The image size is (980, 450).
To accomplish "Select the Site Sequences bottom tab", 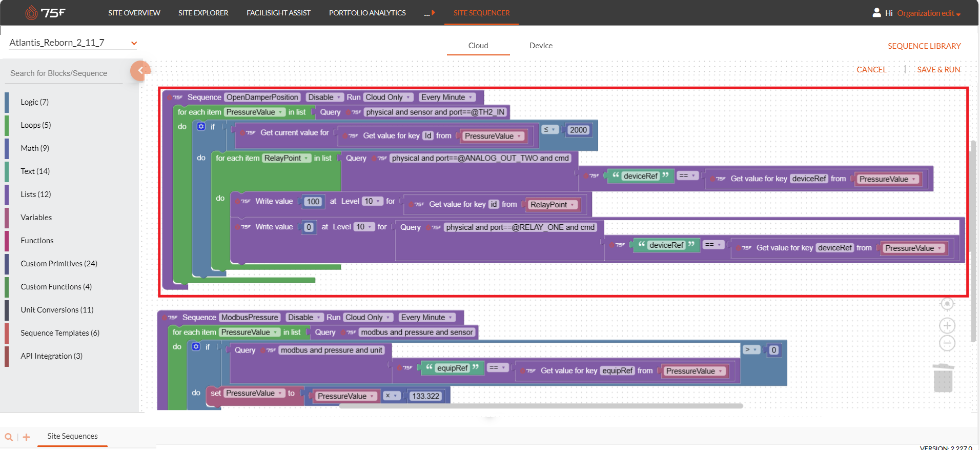I will coord(72,436).
